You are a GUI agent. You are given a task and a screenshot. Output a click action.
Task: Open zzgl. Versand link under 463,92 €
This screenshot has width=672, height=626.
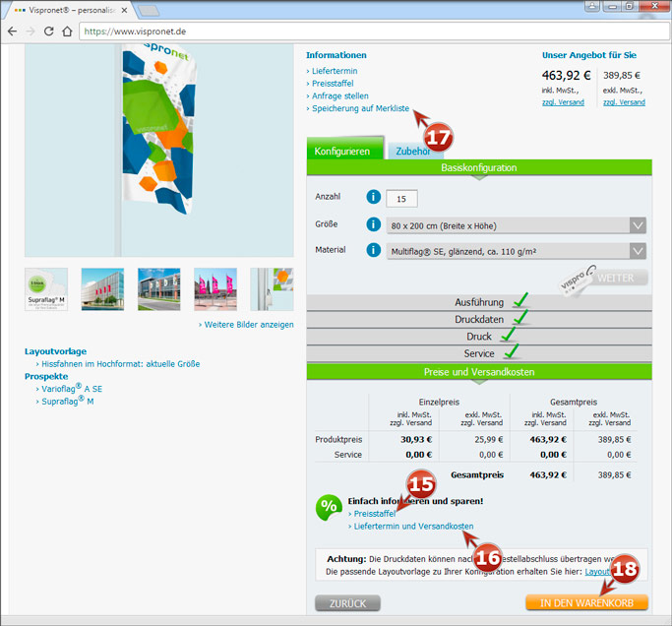pyautogui.click(x=563, y=102)
